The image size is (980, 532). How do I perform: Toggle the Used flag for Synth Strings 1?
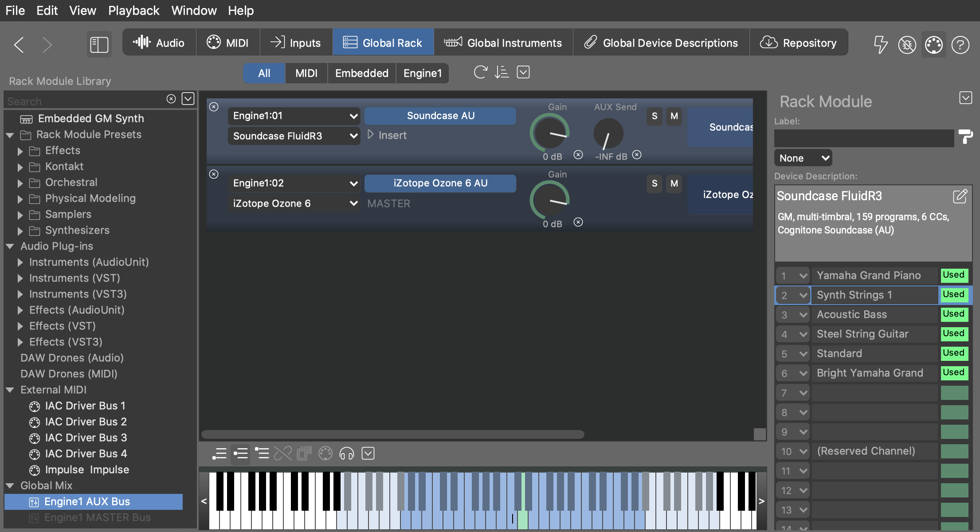click(954, 295)
